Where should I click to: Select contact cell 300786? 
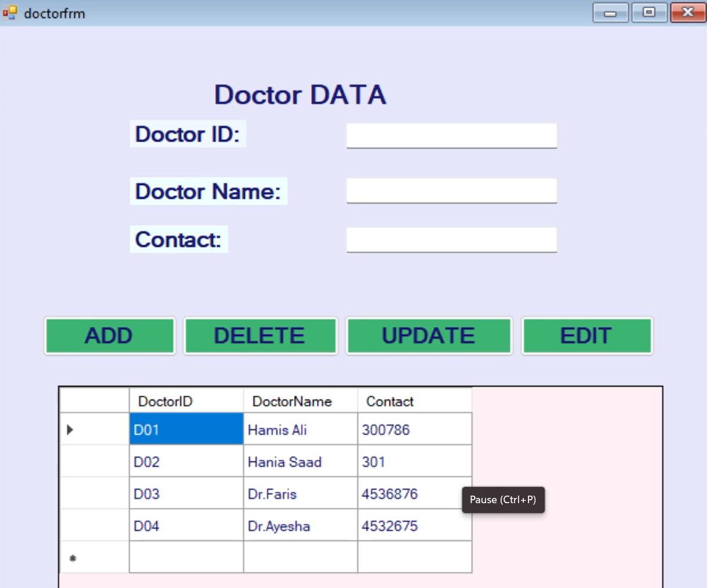[x=415, y=429]
